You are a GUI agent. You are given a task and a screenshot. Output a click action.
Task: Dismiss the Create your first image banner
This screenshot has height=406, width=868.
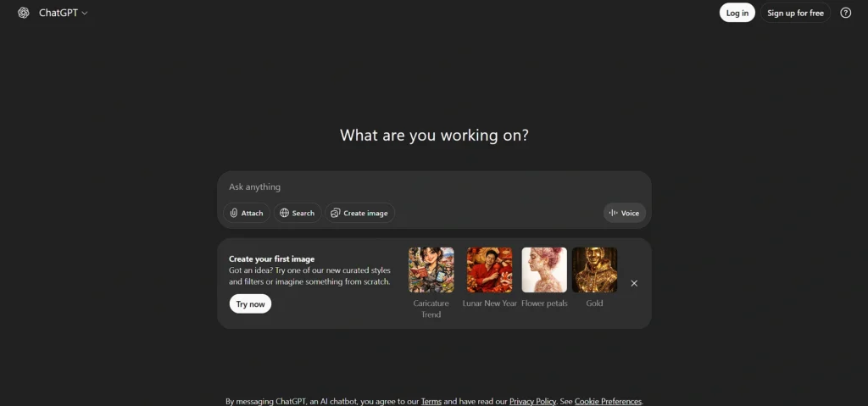(x=634, y=283)
